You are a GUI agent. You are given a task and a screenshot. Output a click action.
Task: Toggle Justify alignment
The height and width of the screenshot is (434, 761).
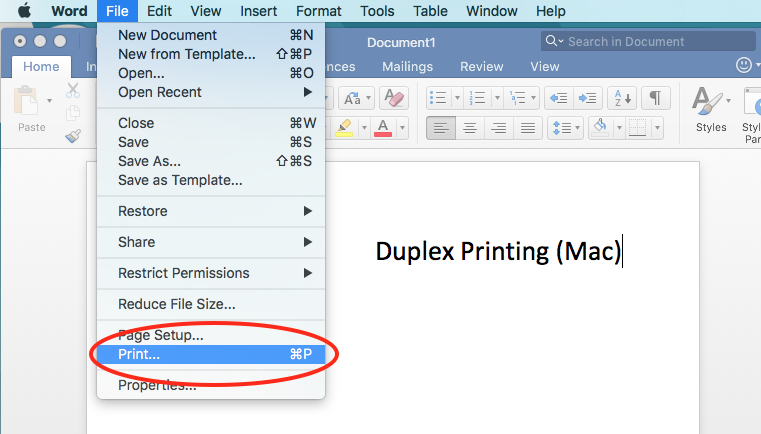(x=528, y=128)
